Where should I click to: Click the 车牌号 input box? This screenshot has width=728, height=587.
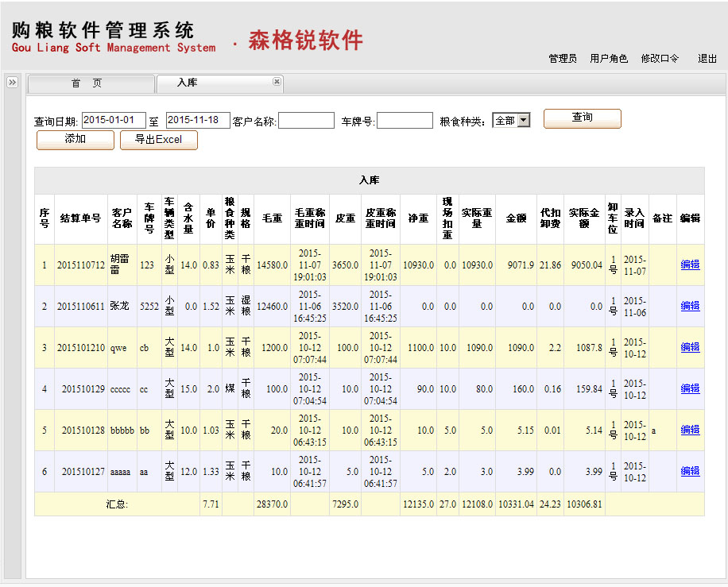(x=405, y=121)
